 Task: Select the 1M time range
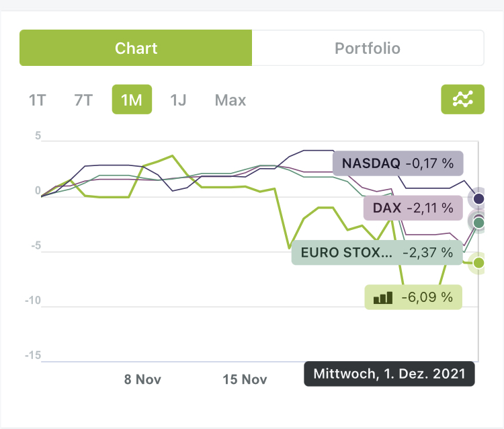tap(132, 100)
